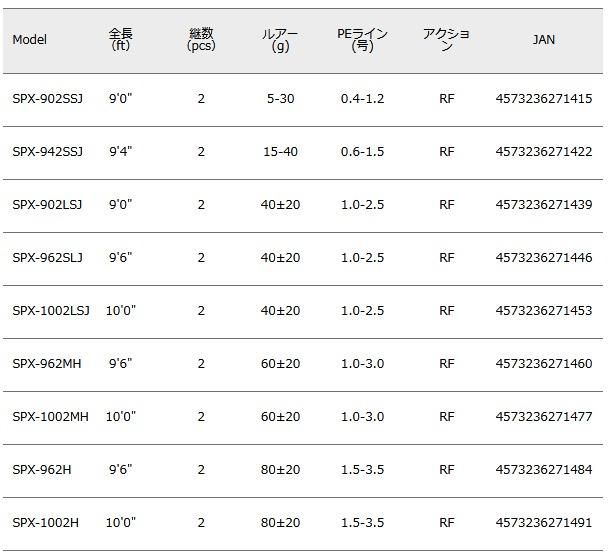Select the SPX-902SSJ model cell
Image resolution: width=608 pixels, height=558 pixels.
coord(48,99)
